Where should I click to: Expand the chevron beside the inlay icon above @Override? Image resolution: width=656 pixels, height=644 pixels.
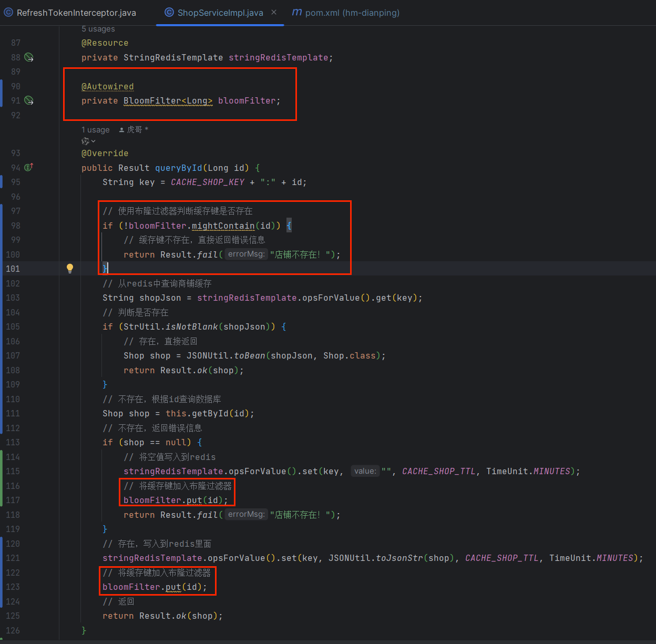(94, 141)
